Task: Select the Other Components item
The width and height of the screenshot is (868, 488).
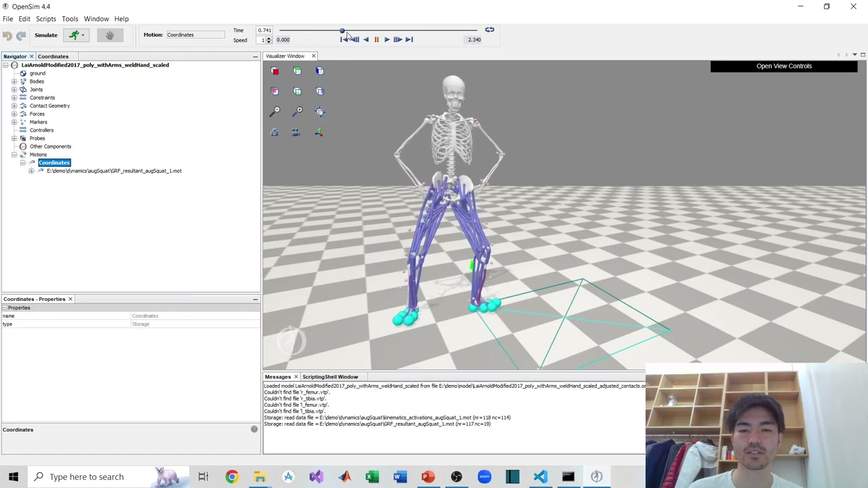Action: 50,146
